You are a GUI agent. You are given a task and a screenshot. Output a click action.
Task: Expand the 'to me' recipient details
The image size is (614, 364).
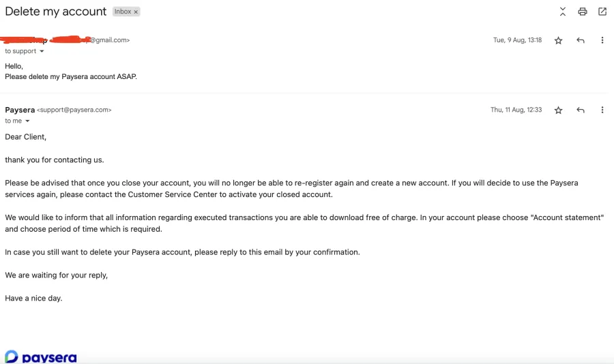[x=27, y=121]
